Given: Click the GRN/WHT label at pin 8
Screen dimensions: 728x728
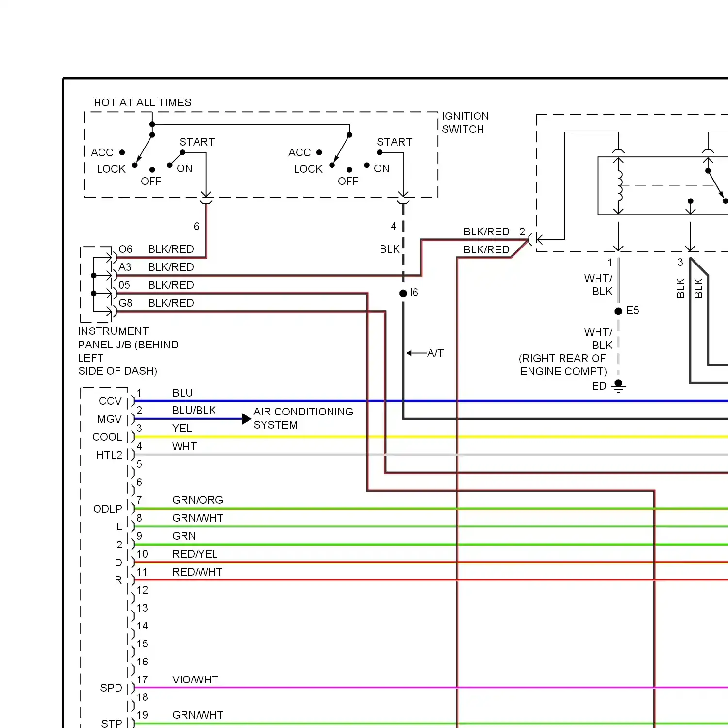Looking at the screenshot, I should point(198,518).
